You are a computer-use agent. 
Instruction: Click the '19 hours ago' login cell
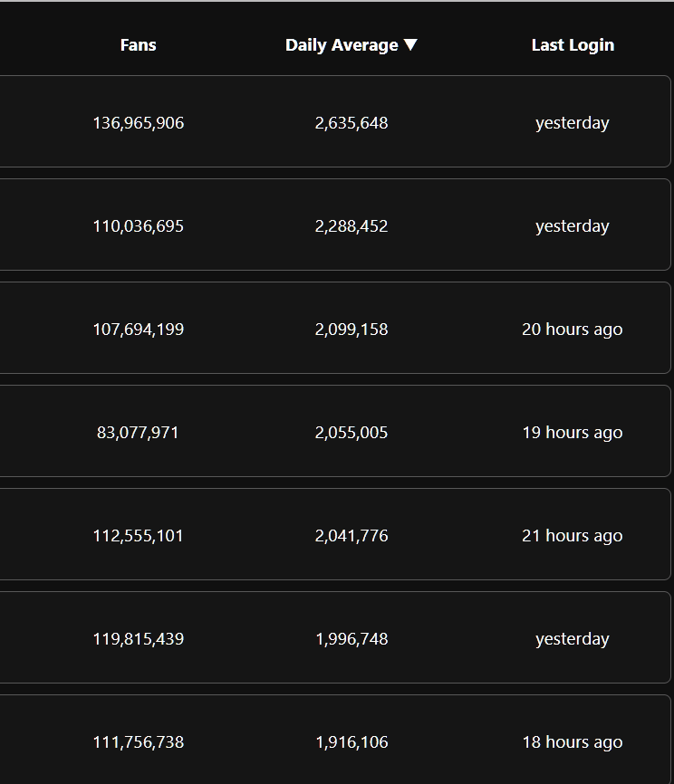pyautogui.click(x=572, y=433)
